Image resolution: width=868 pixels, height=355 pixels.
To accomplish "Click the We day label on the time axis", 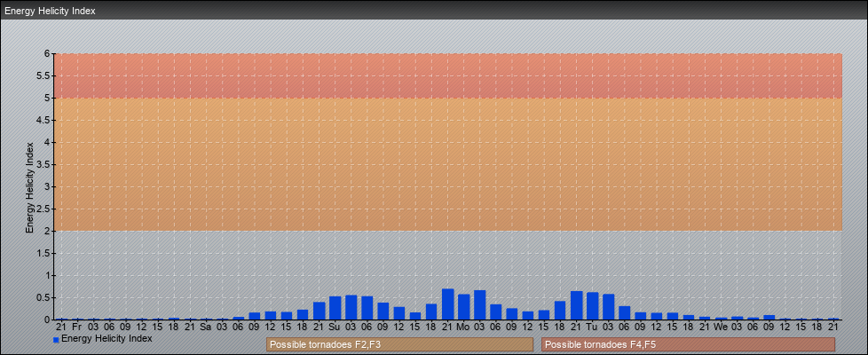I will tap(721, 327).
